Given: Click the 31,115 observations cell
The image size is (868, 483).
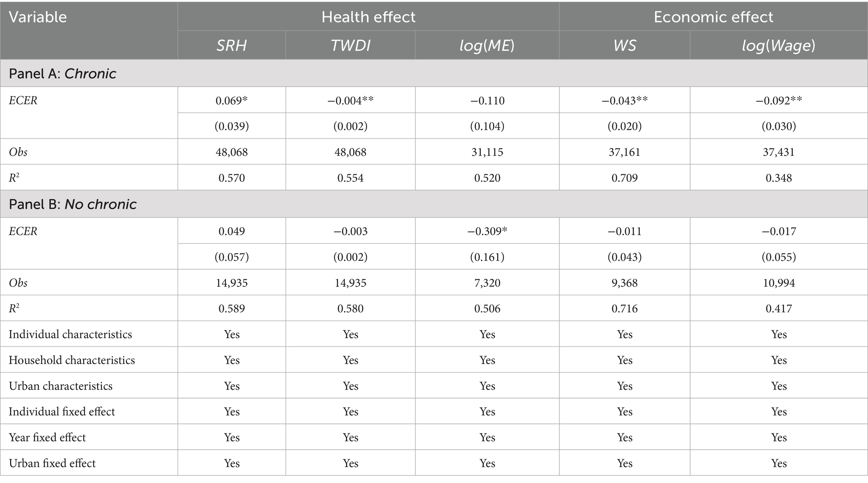Looking at the screenshot, I should [487, 152].
